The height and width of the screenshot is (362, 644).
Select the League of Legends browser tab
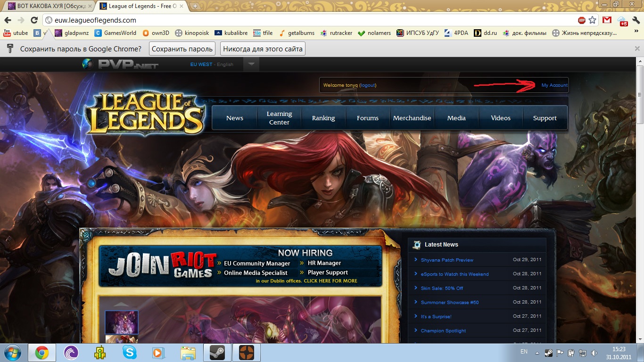[x=142, y=6]
